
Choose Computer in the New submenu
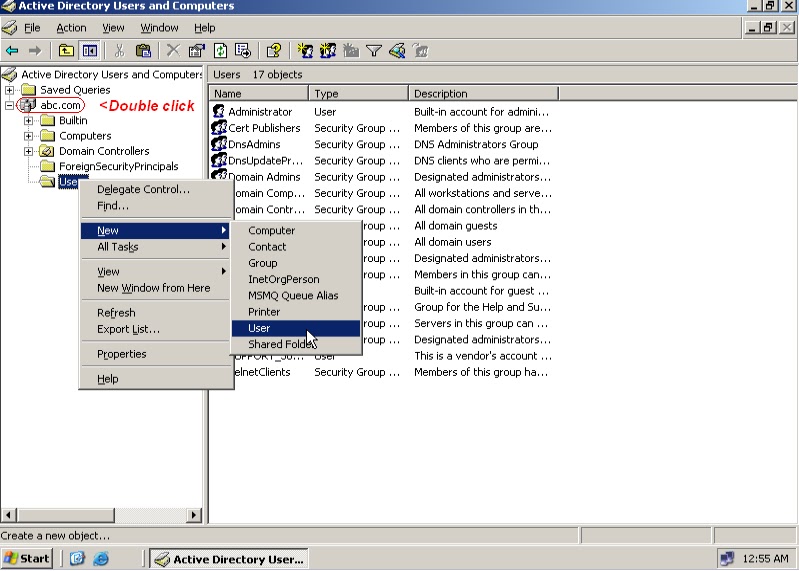(296, 230)
